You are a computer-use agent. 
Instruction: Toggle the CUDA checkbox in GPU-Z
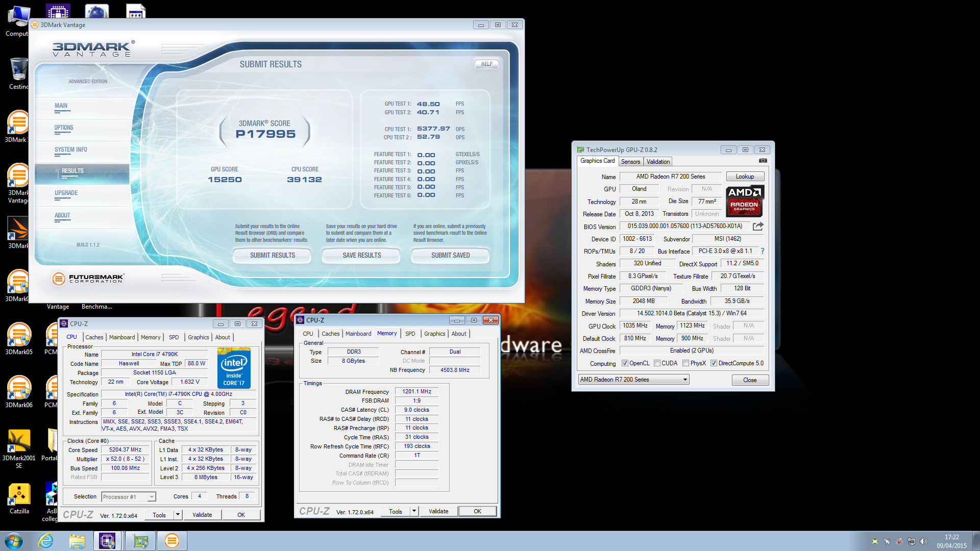pos(657,363)
